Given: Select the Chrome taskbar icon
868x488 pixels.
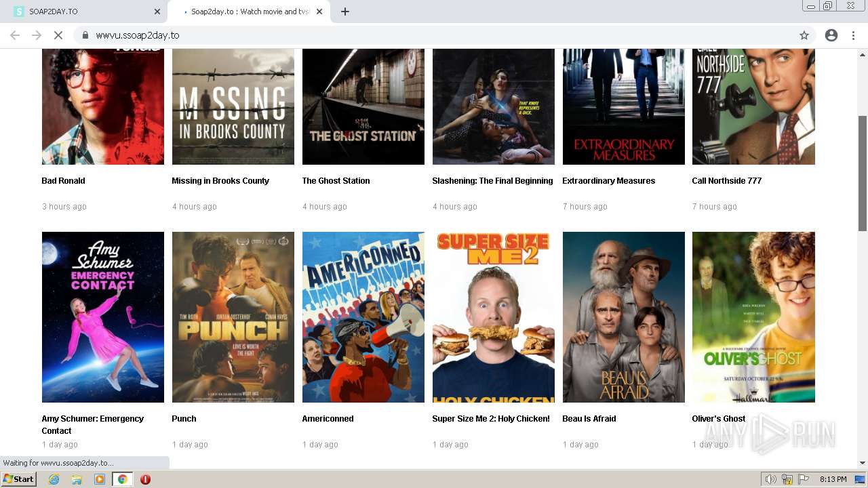Looking at the screenshot, I should point(122,479).
